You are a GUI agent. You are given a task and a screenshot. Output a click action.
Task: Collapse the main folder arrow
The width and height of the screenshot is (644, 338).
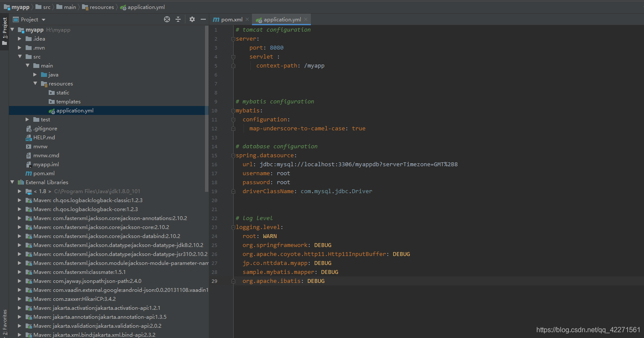[27, 66]
